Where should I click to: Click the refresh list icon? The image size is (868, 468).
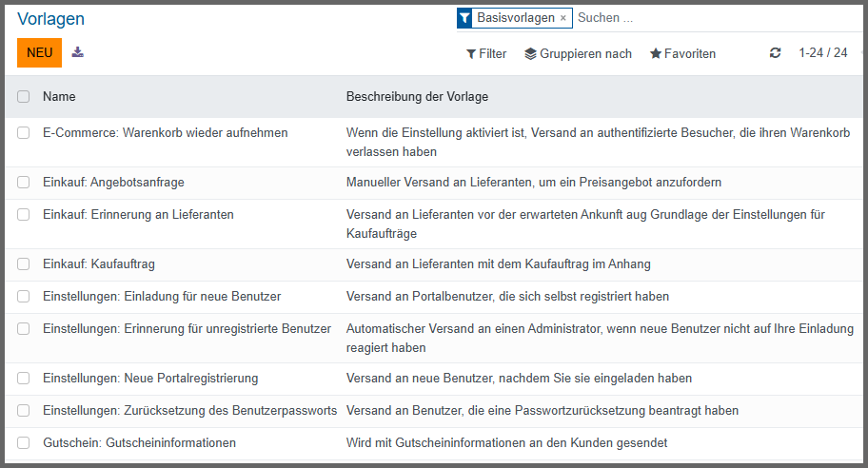point(775,53)
